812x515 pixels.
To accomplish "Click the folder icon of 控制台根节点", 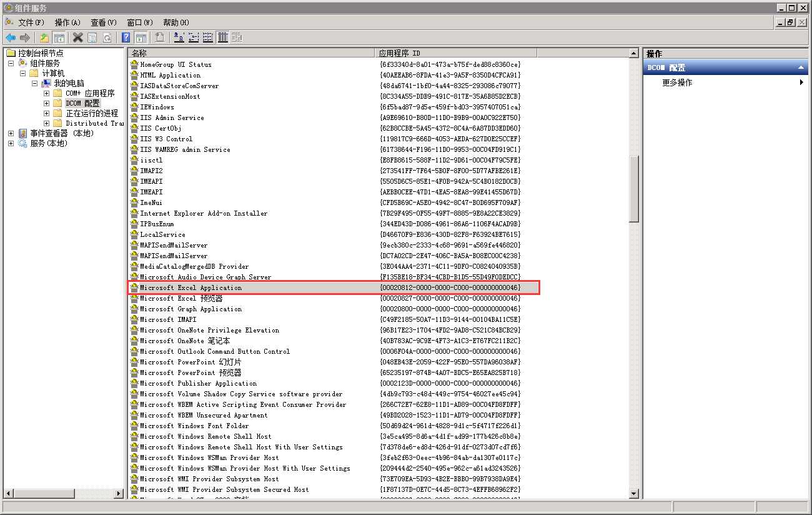I will (11, 53).
